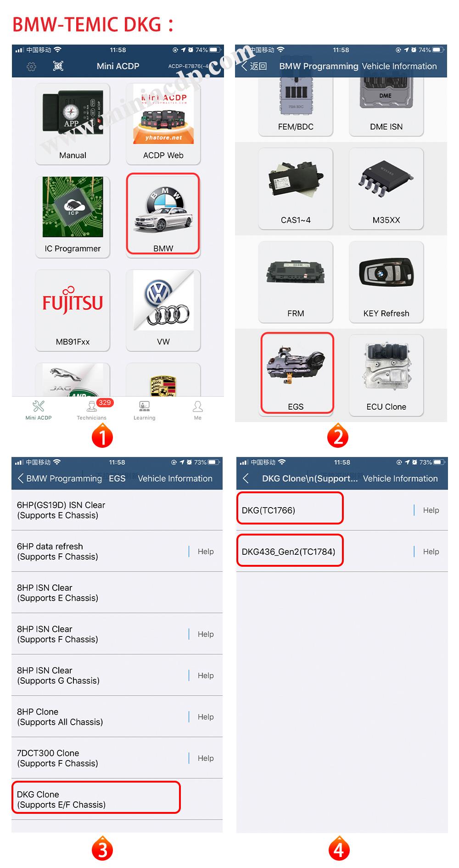Open the EGS gearbox module tile
459x868 pixels.
297,373
